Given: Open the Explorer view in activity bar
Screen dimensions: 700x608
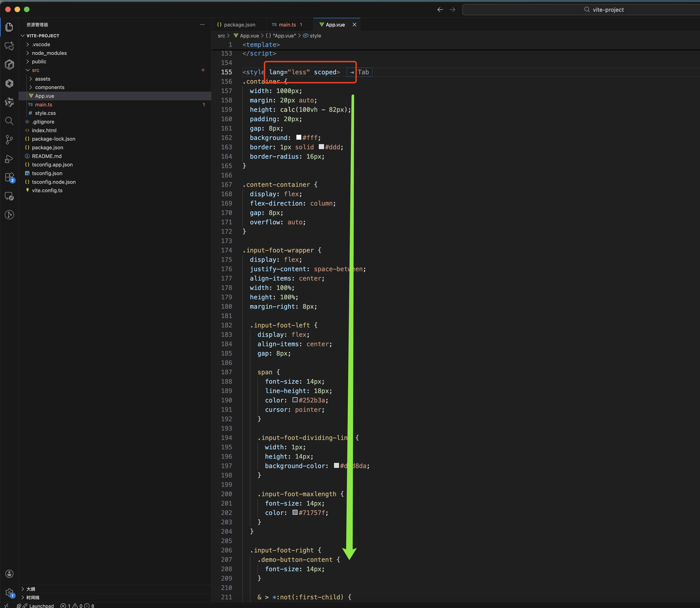Looking at the screenshot, I should [9, 27].
